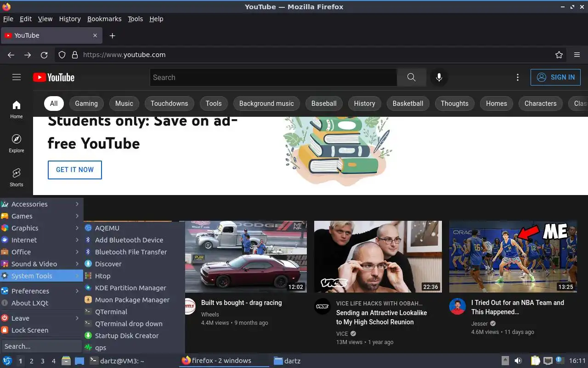Expand Preferences submenu
588x368 pixels.
41,291
